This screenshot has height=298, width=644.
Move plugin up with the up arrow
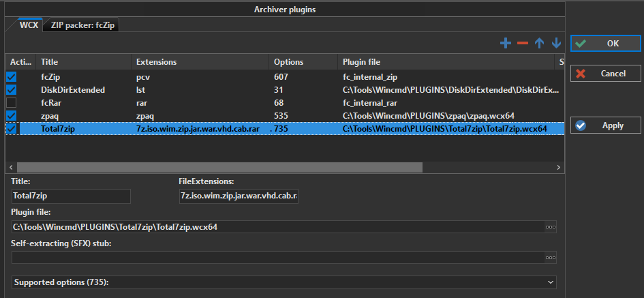click(x=540, y=44)
